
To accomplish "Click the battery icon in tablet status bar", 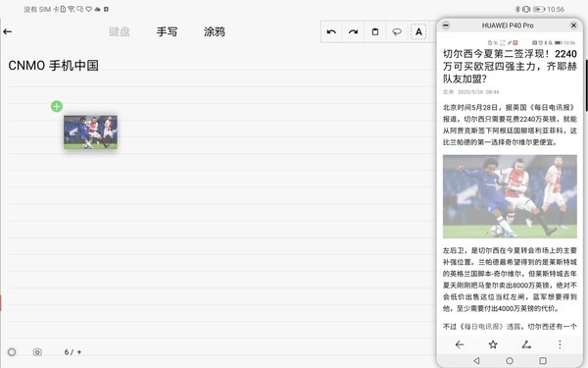I will coord(539,9).
